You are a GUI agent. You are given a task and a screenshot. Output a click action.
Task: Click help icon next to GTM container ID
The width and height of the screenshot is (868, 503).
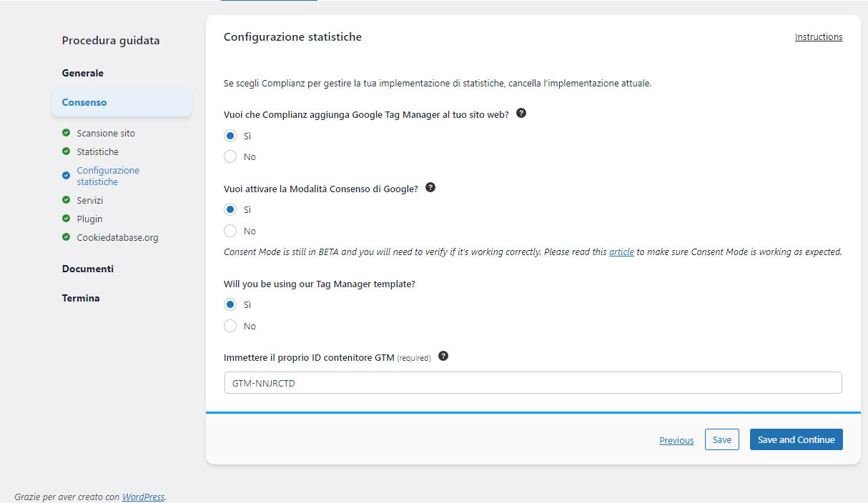tap(443, 357)
